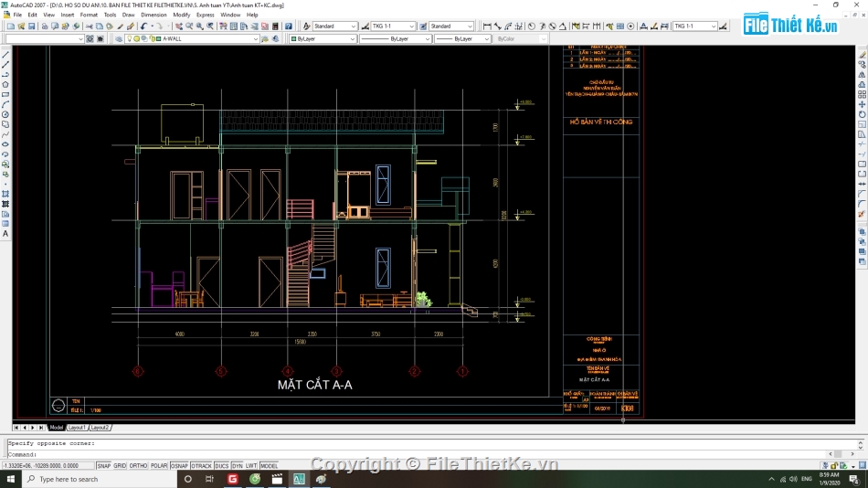Click the MODEL button in status bar
Image resolution: width=868 pixels, height=488 pixels.
tap(269, 466)
